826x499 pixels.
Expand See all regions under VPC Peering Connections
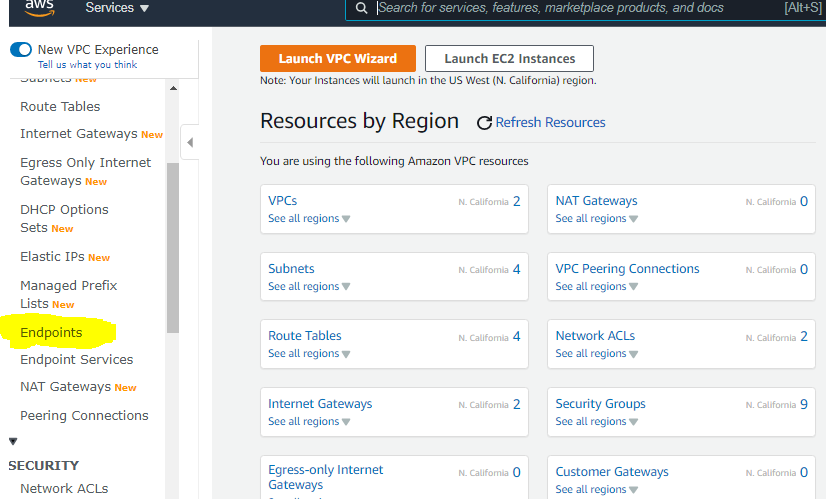pyautogui.click(x=596, y=286)
